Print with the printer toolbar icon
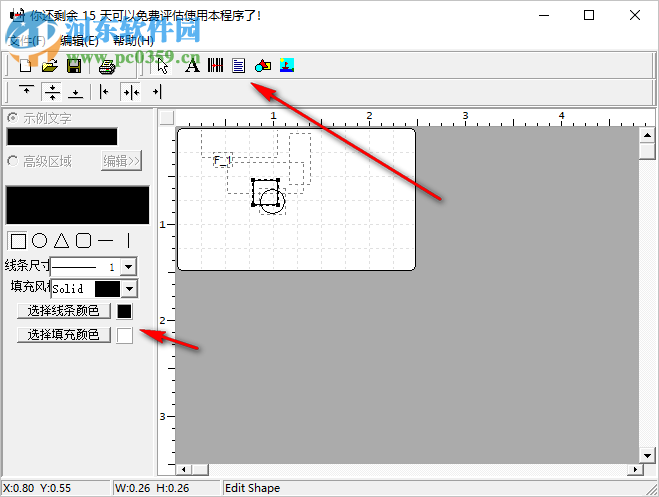Screen dimensions: 659x497 pyautogui.click(x=107, y=66)
